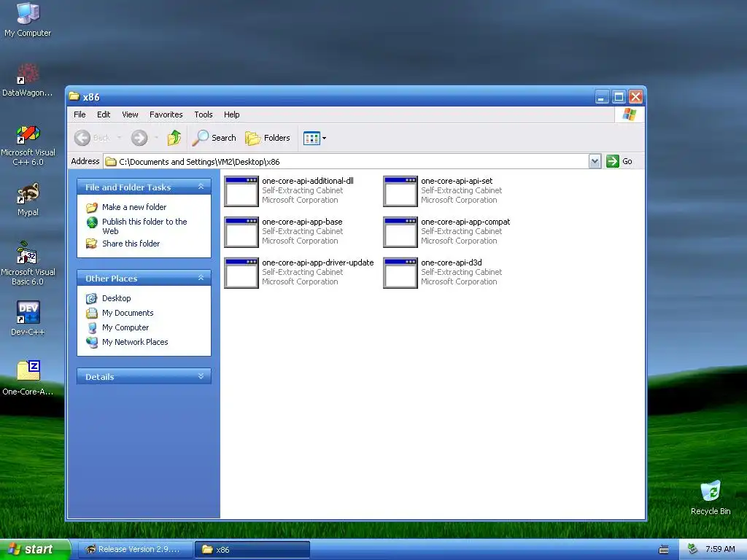Expand the Address bar dropdown

click(595, 161)
